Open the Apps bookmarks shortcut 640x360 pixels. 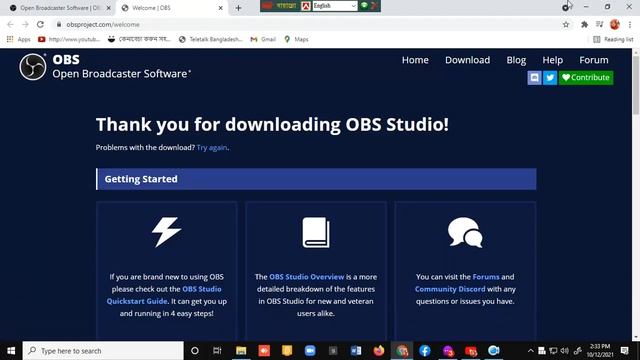click(x=19, y=39)
